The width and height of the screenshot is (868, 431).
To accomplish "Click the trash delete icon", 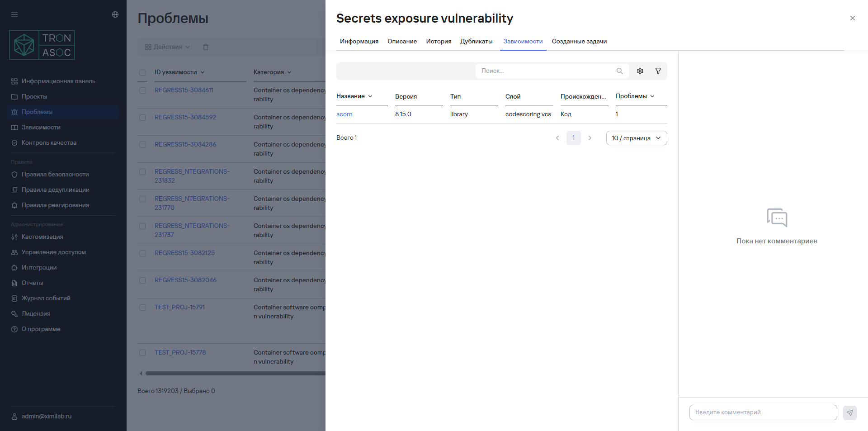I will pyautogui.click(x=206, y=47).
